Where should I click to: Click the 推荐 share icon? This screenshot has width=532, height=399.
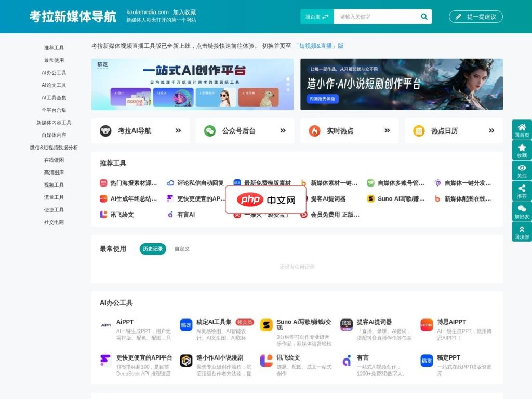coord(522,188)
